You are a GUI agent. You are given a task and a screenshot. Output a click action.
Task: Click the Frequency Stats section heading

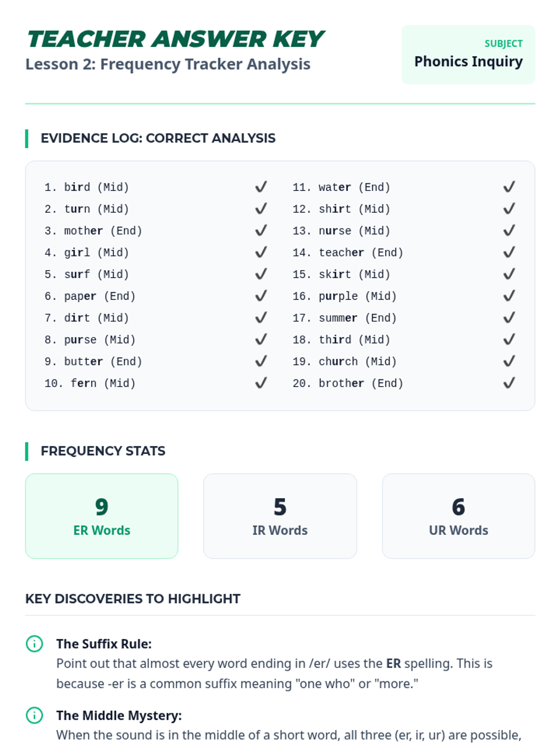coord(103,451)
